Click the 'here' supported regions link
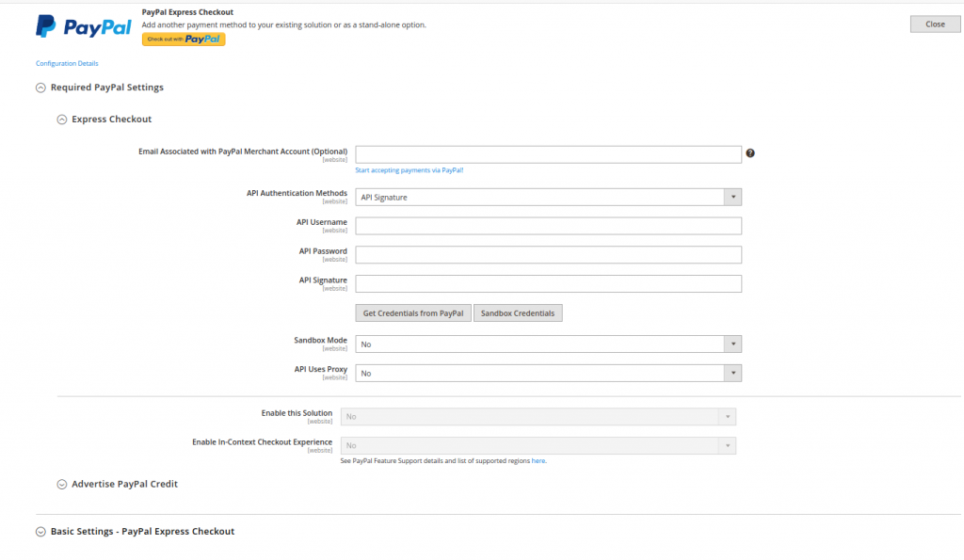This screenshot has height=560, width=964. [x=538, y=461]
